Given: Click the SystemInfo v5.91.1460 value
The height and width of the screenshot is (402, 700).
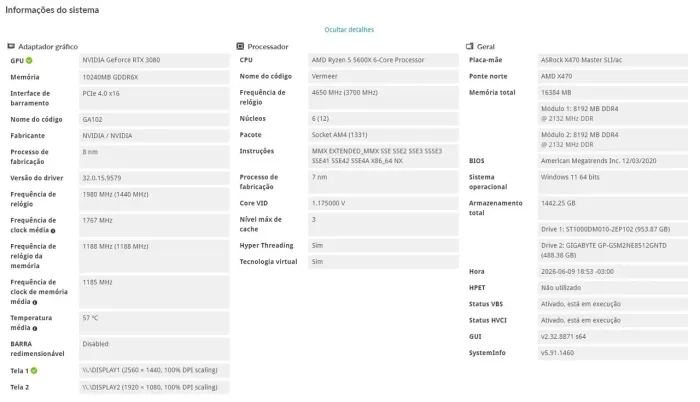Looking at the screenshot, I should pyautogui.click(x=613, y=353).
